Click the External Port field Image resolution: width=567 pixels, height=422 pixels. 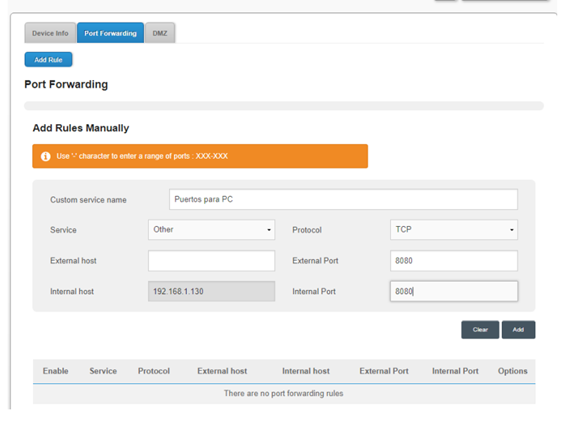[x=454, y=261]
